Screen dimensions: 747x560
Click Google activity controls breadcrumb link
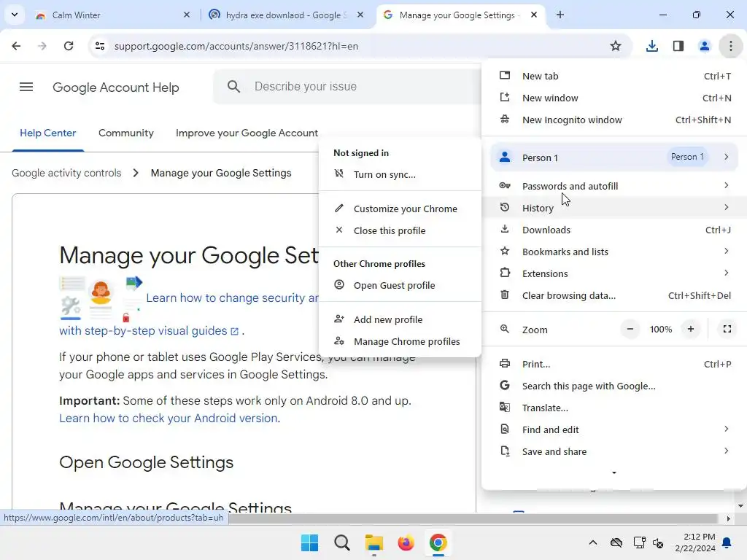coord(66,173)
